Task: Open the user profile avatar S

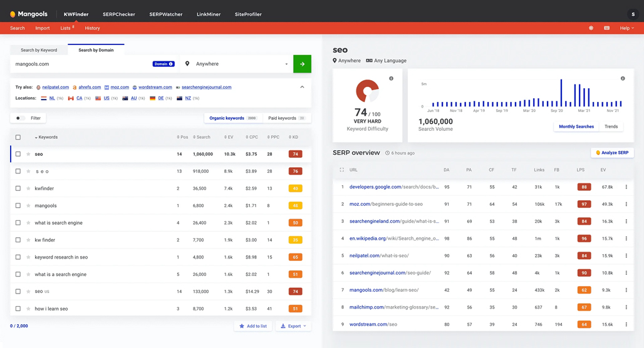Action: pyautogui.click(x=633, y=14)
